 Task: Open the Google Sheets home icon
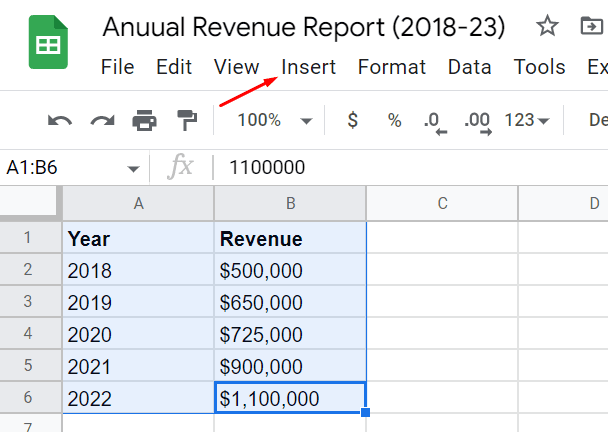click(x=48, y=42)
